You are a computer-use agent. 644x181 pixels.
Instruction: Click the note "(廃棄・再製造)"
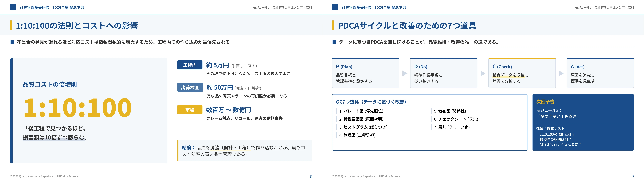(248, 88)
